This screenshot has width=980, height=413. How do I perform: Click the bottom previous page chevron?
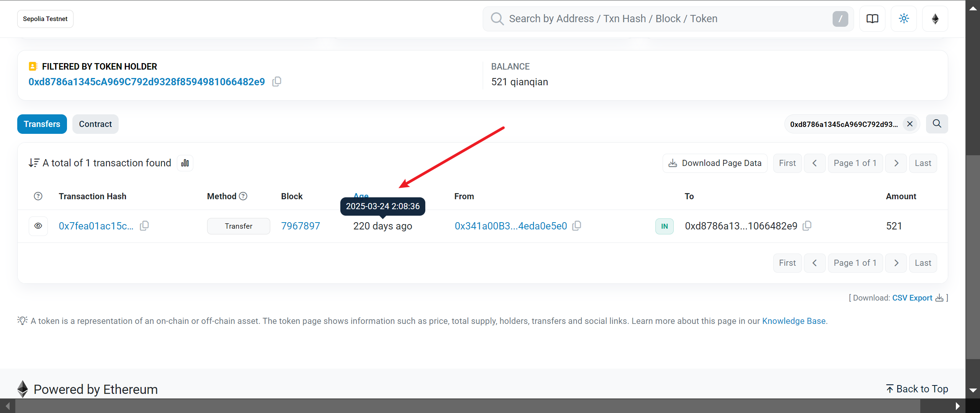(x=815, y=263)
